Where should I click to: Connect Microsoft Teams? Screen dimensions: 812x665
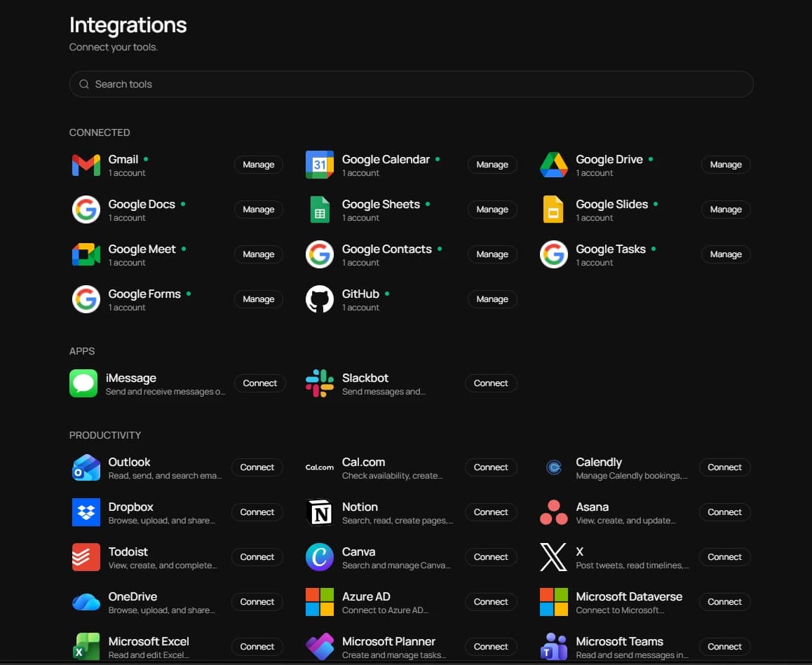pyautogui.click(x=724, y=647)
